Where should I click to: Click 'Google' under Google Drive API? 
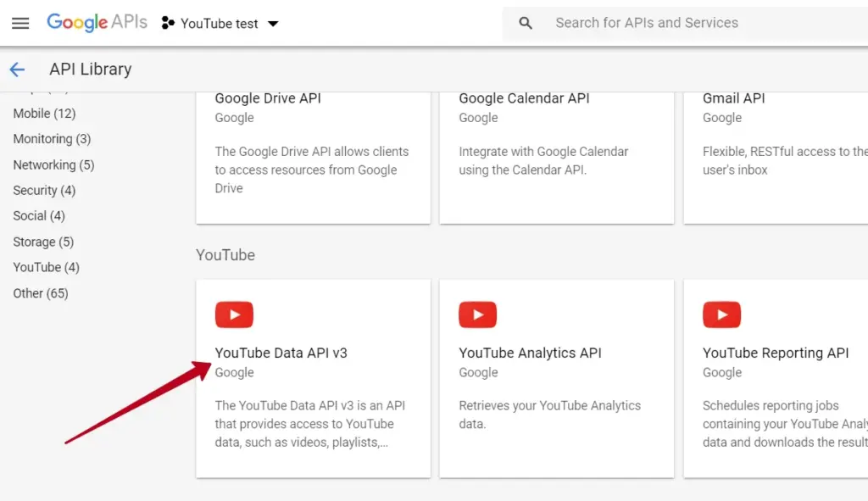234,118
